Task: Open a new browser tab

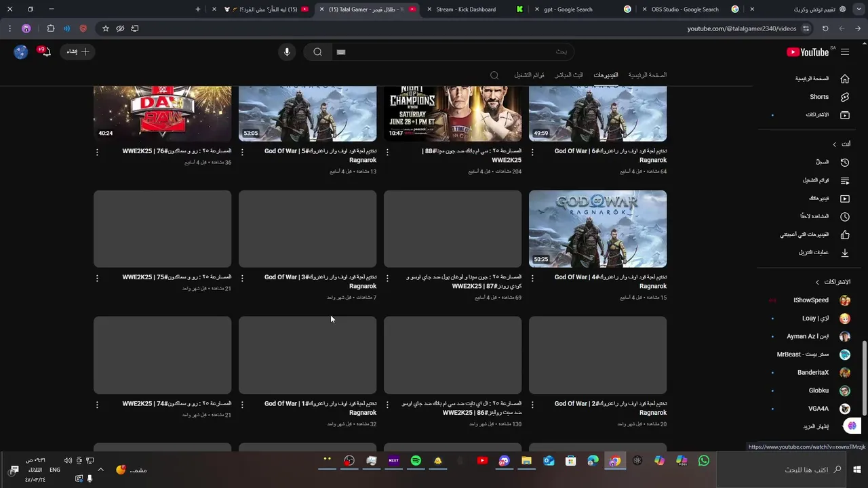Action: pos(198,9)
